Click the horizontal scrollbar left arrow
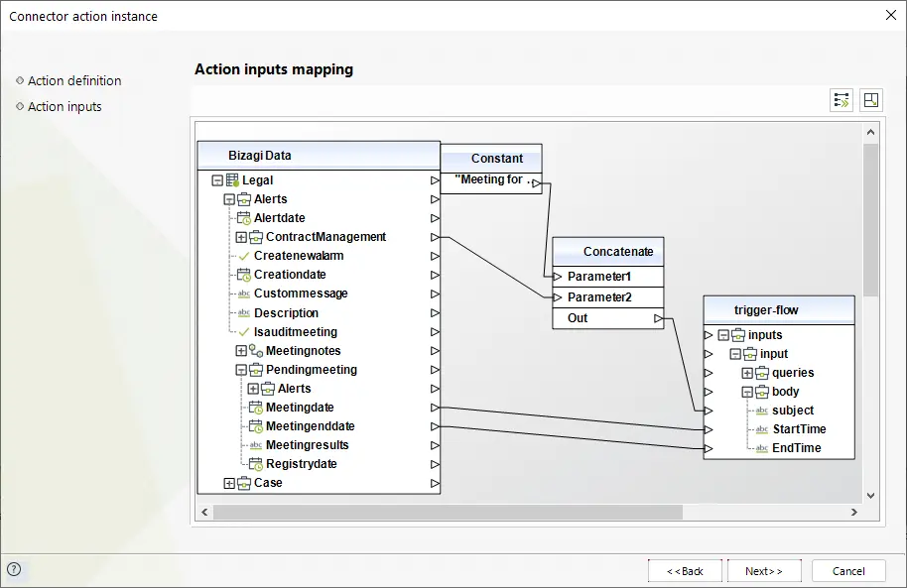The image size is (907, 588). pos(204,513)
